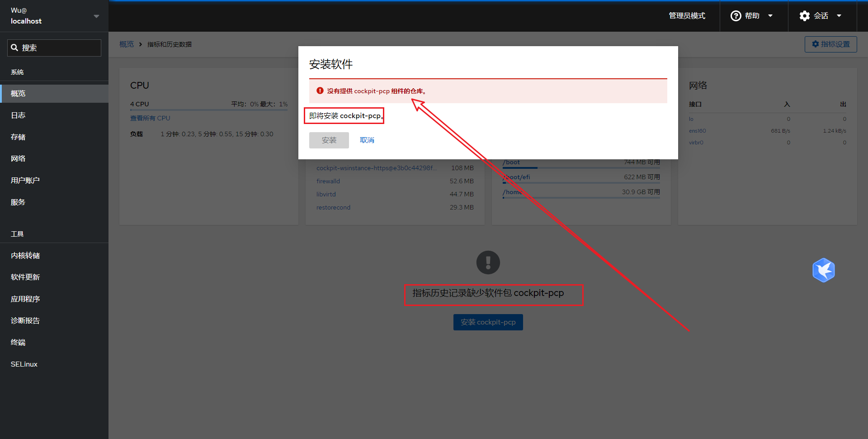Click the large exclamation warning icon
This screenshot has height=439, width=868.
click(x=488, y=262)
